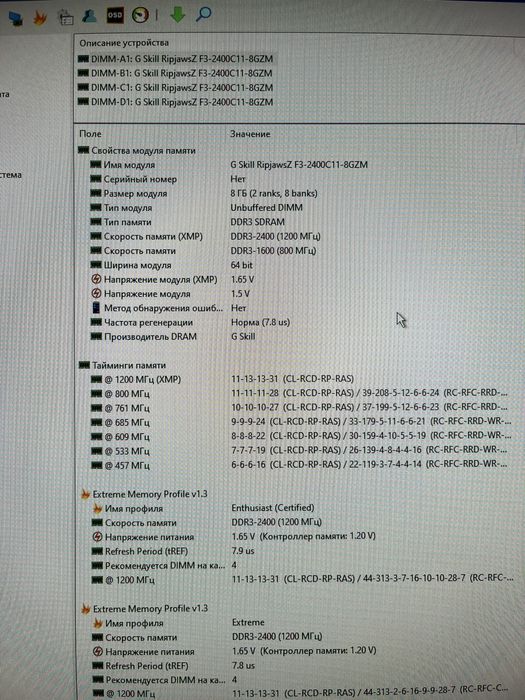Click the Описание устройства header

(124, 43)
